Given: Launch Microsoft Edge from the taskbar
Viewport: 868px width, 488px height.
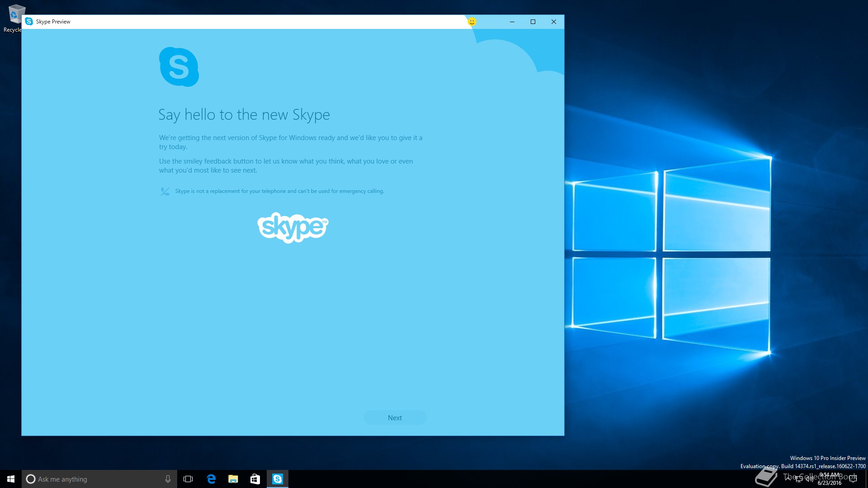Looking at the screenshot, I should pyautogui.click(x=211, y=479).
